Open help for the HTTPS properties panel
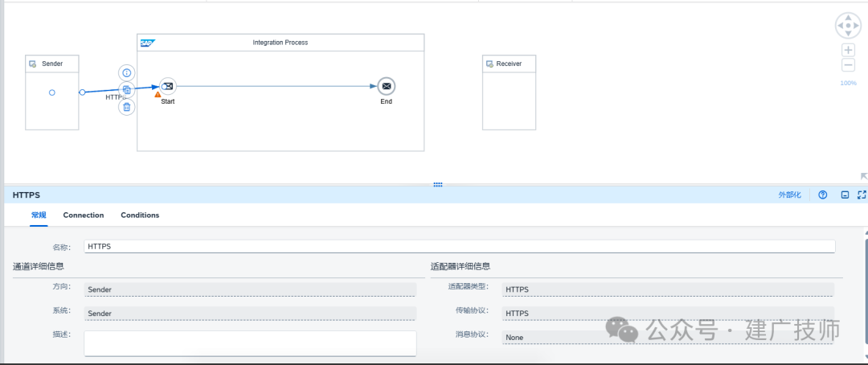 823,195
